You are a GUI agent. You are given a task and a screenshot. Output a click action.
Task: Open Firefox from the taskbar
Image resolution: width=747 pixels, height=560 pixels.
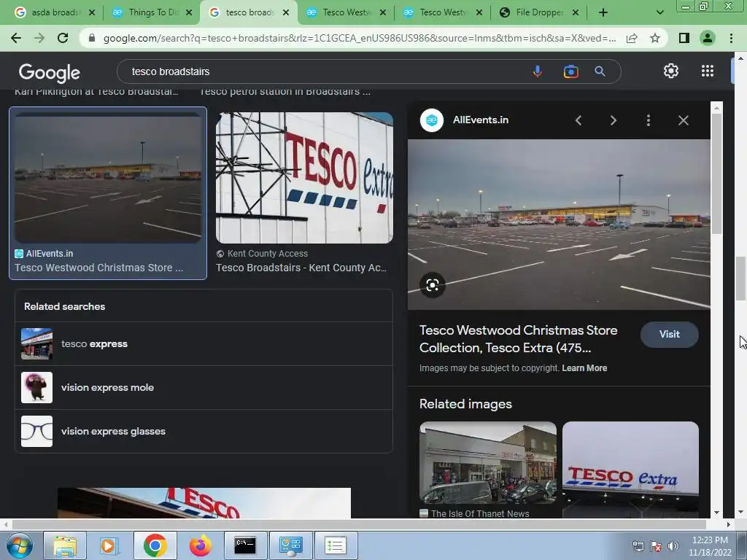tap(200, 545)
